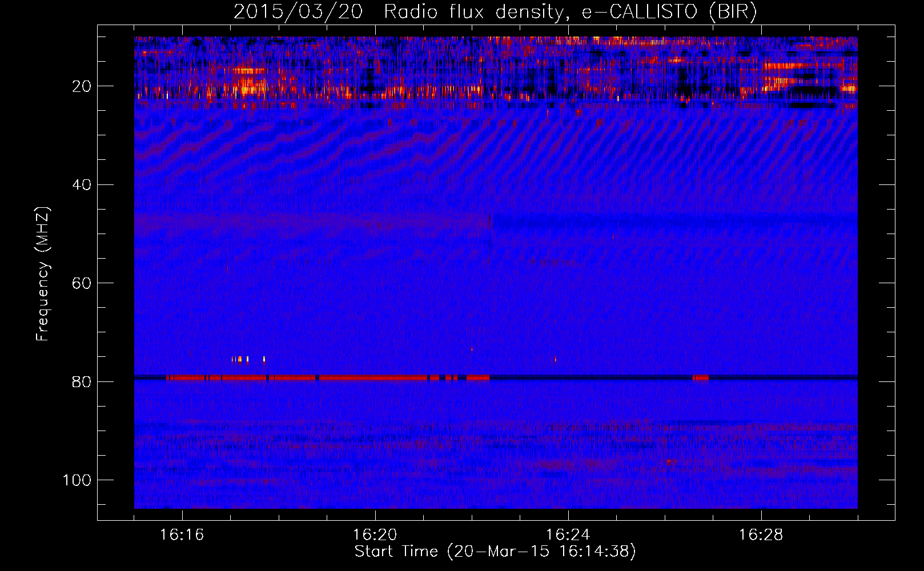Click the yellow burst spots near 76 MHz at 16:17
Screen dimensions: 924x571
pyautogui.click(x=248, y=359)
